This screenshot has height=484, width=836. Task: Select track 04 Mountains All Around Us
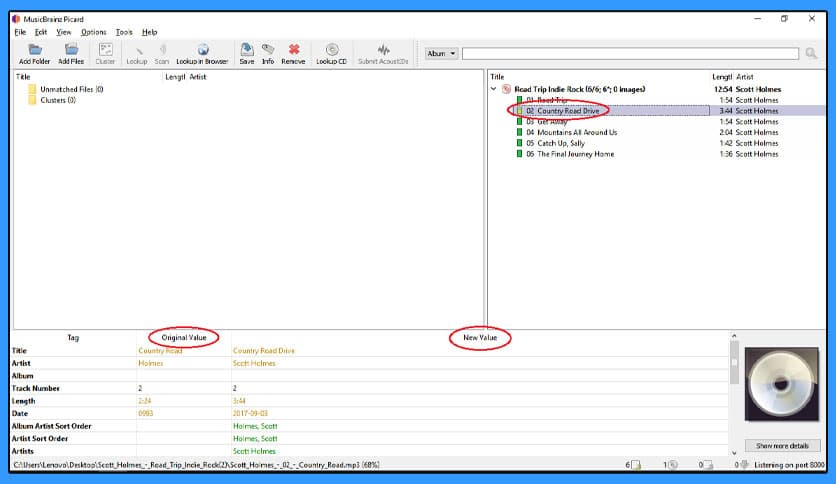point(572,132)
